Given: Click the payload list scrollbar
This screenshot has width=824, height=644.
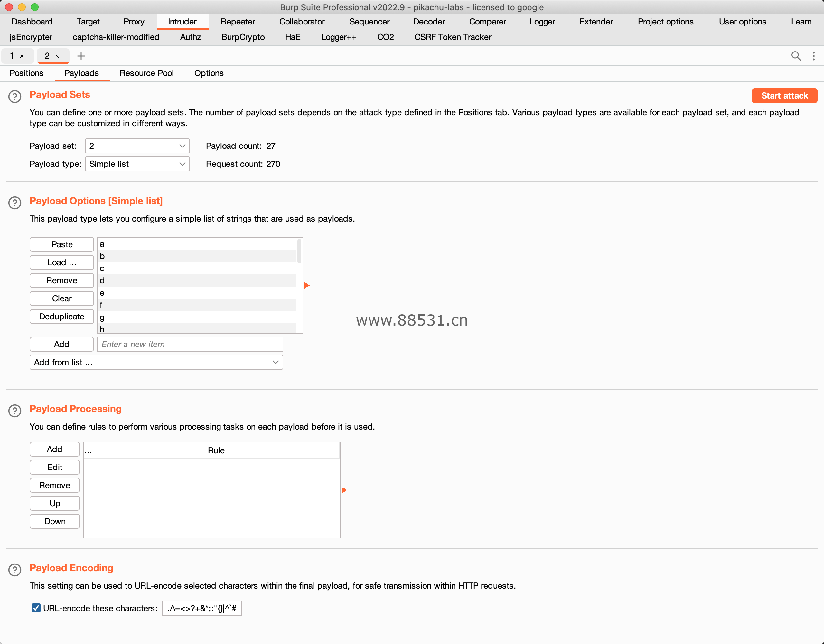Looking at the screenshot, I should click(300, 251).
